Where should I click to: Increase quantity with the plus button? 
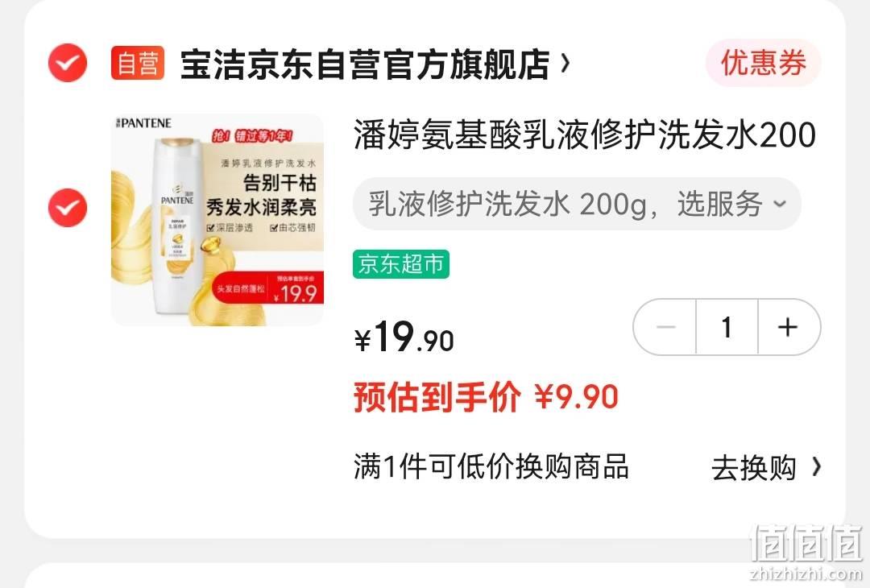click(789, 327)
